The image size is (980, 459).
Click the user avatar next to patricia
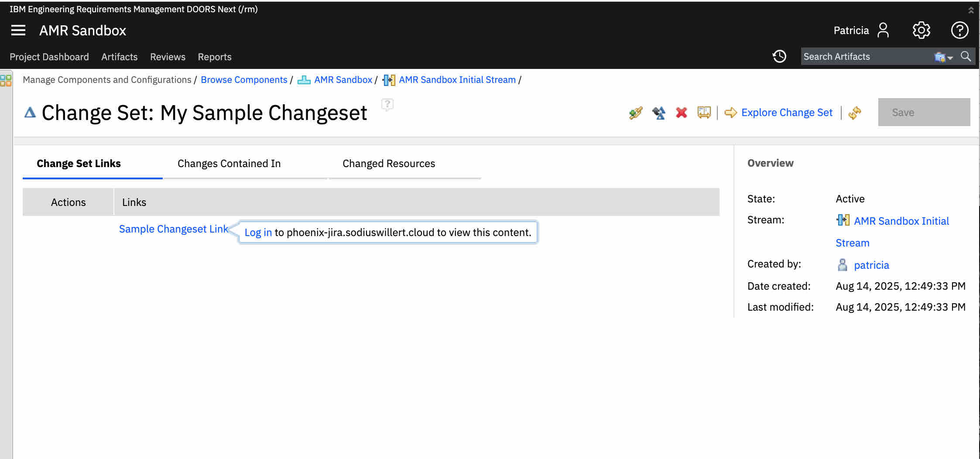click(843, 265)
